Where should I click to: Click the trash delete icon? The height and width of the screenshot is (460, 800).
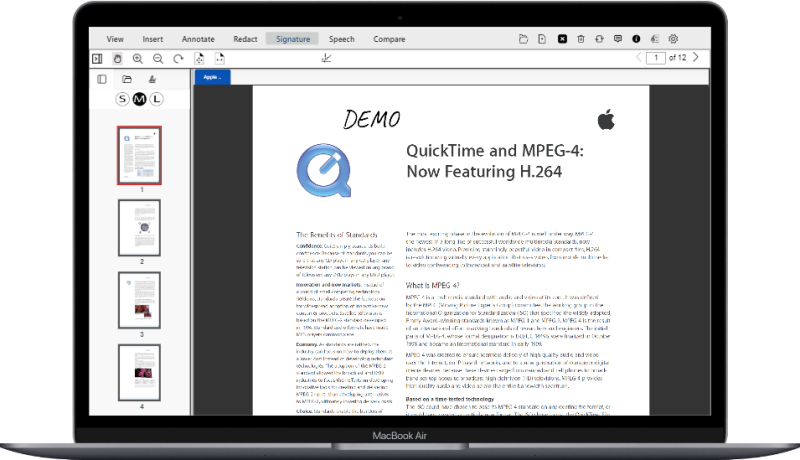pyautogui.click(x=581, y=39)
